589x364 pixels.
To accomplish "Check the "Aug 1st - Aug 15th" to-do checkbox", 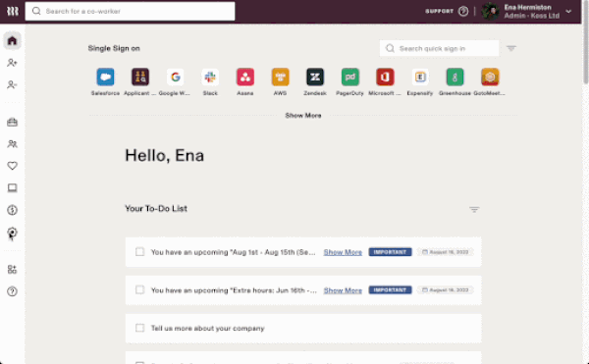I will (139, 252).
